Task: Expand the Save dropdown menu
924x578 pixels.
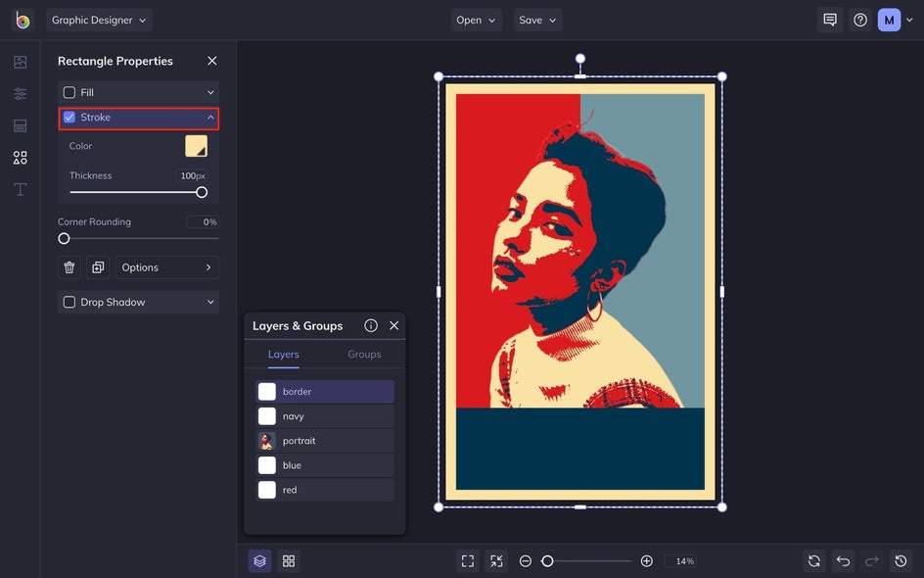Action: click(537, 20)
